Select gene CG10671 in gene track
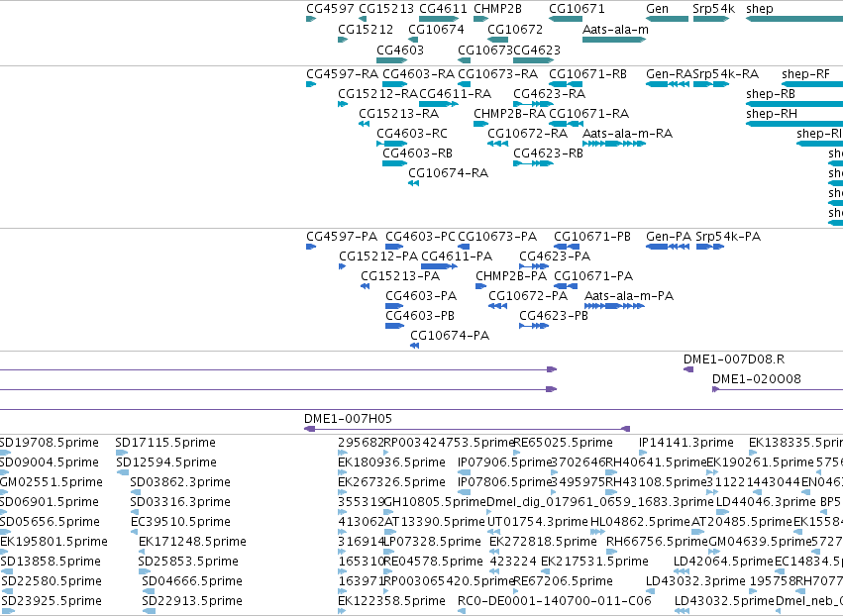Screen dimensions: 843x616 pyautogui.click(x=566, y=19)
